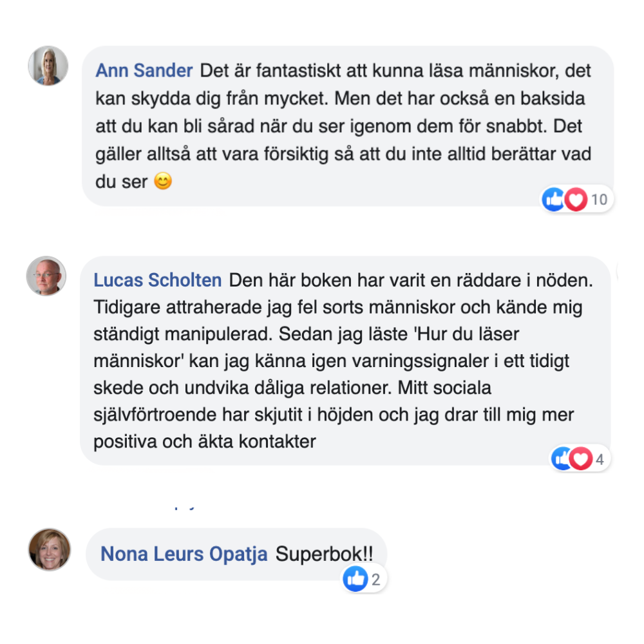644x644 pixels.
Task: Show the 10 reactions on Ann Sander's comment
Action: click(599, 200)
